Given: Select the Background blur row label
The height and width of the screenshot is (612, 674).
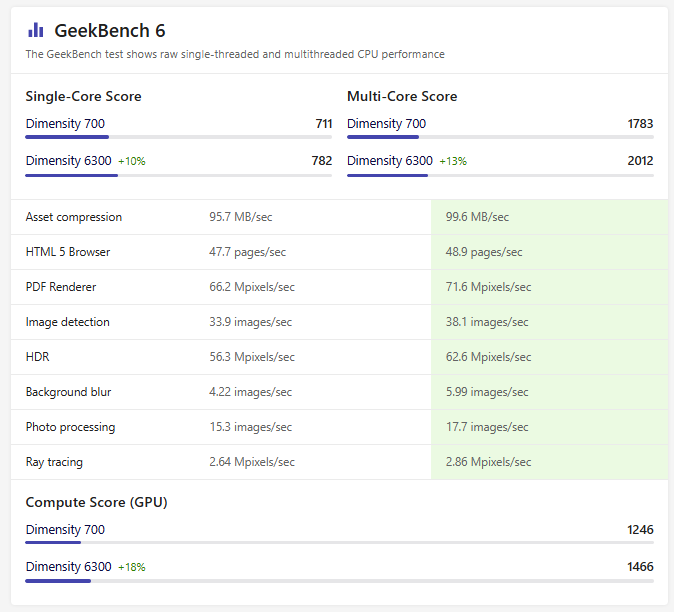Looking at the screenshot, I should 68,392.
